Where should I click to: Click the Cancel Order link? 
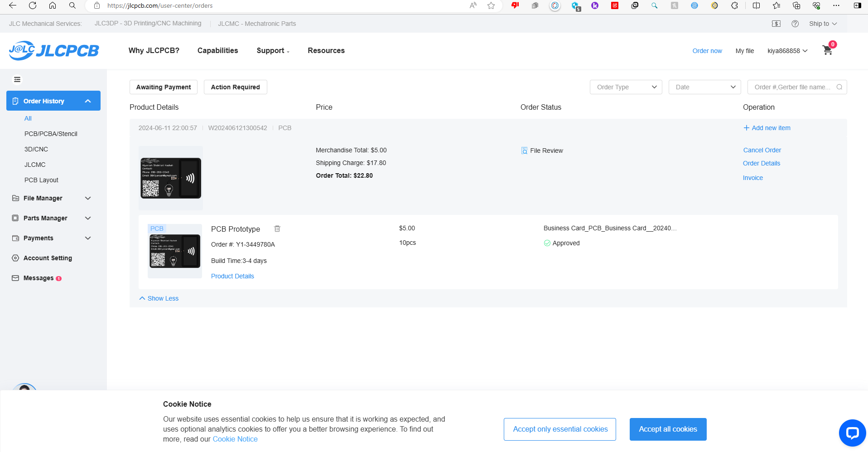762,150
